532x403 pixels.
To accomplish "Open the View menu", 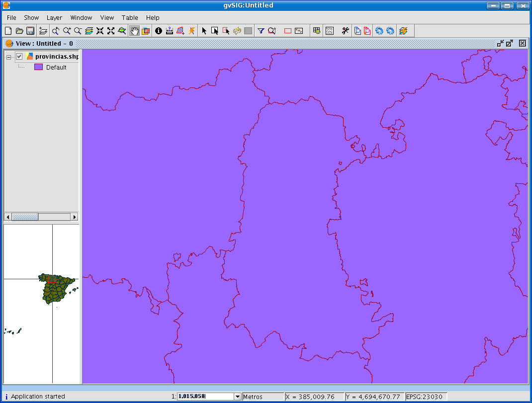I will pyautogui.click(x=107, y=17).
